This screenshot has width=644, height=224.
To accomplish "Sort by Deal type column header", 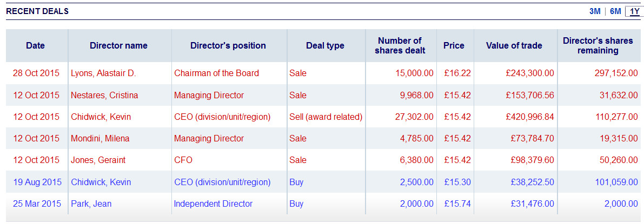I will point(325,46).
